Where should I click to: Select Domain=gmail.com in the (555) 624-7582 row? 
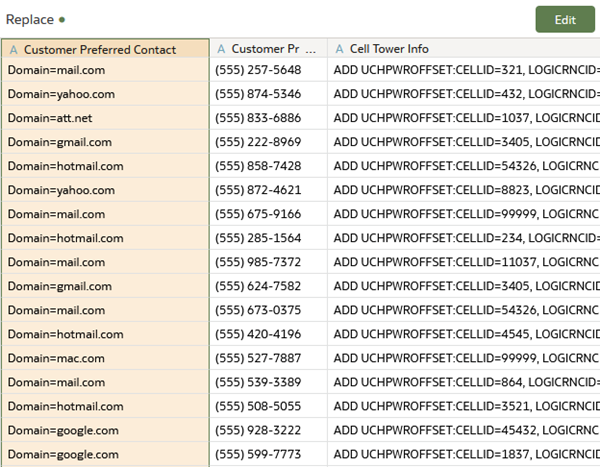point(105,286)
